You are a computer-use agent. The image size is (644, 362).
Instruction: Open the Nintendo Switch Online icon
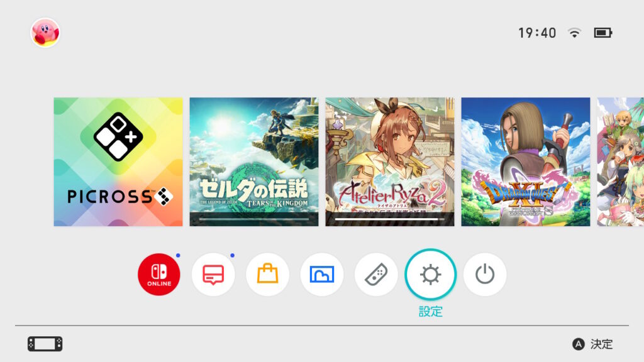point(159,274)
